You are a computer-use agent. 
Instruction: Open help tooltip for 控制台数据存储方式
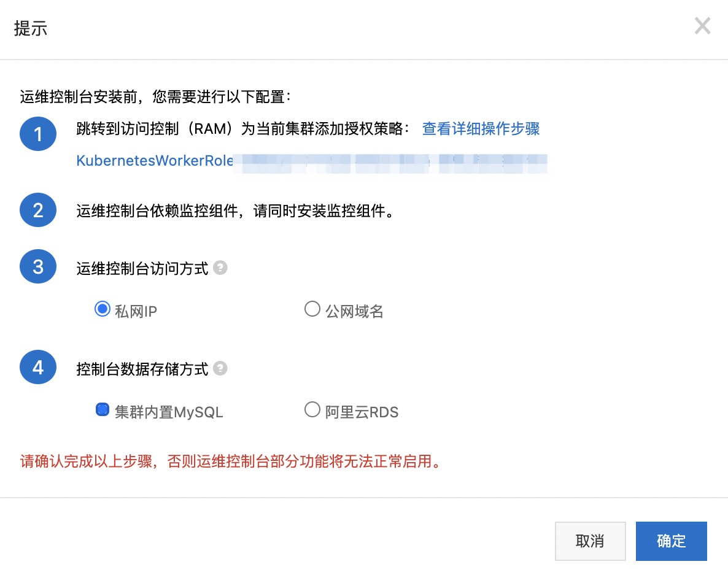(220, 369)
